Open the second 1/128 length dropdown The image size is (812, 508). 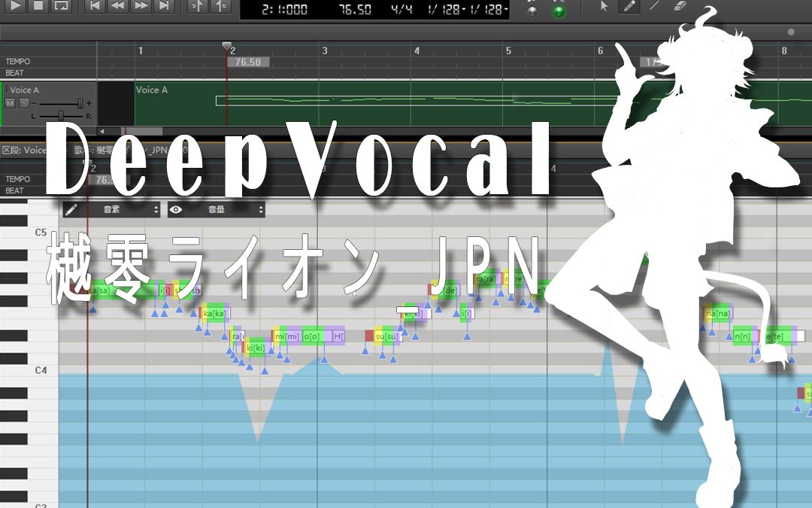click(489, 9)
